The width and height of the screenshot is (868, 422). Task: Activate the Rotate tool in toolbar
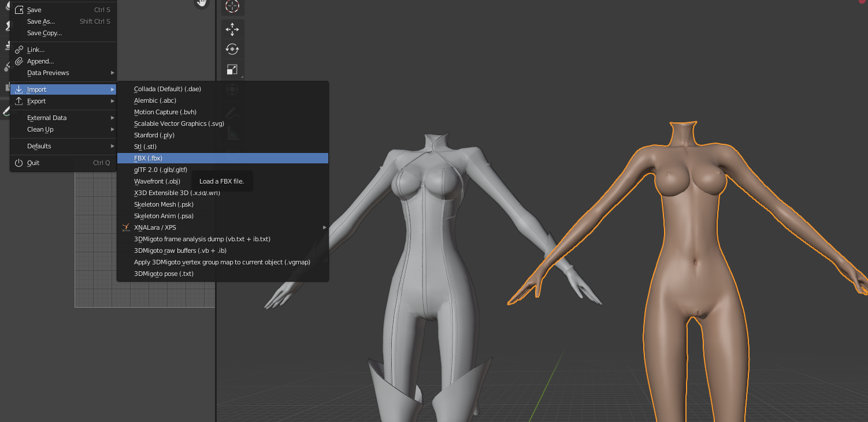232,49
